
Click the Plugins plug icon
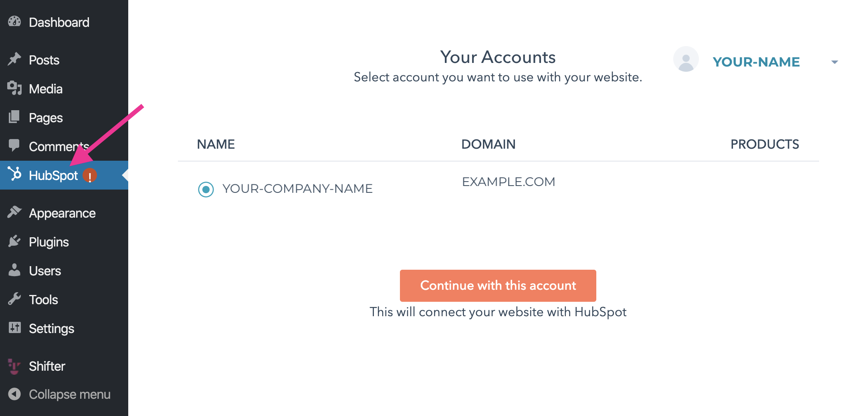click(14, 241)
